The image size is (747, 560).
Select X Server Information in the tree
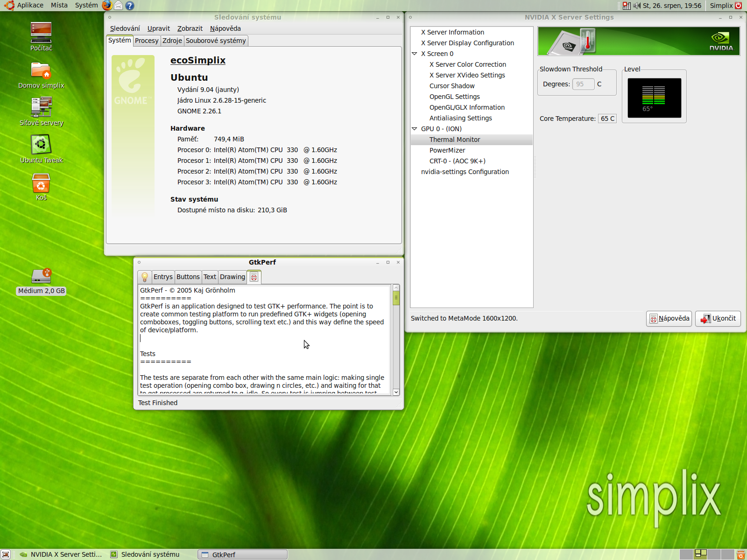[x=452, y=32]
